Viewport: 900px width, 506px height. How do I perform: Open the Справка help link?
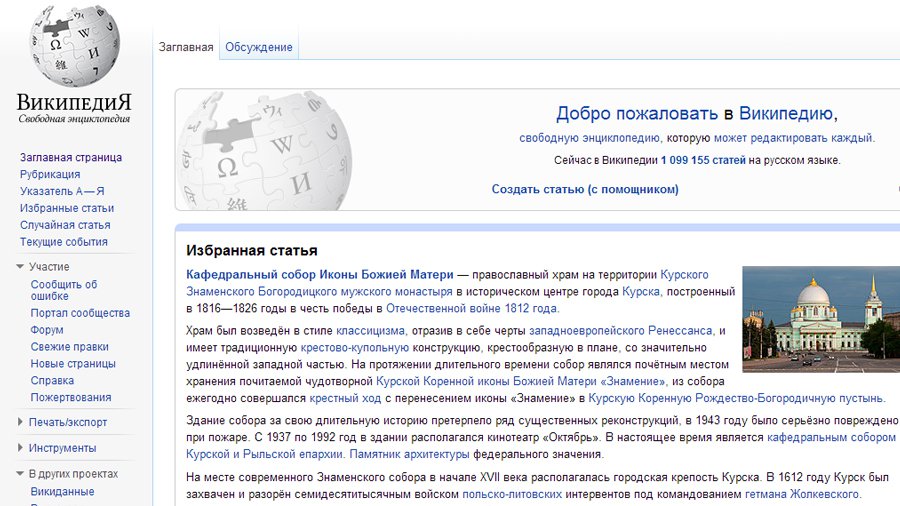[x=52, y=381]
